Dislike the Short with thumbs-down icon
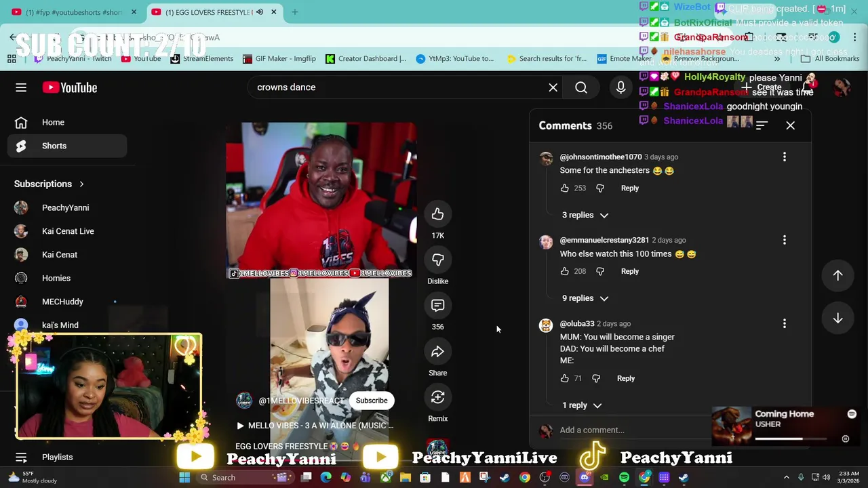Image resolution: width=868 pixels, height=488 pixels. [x=437, y=260]
